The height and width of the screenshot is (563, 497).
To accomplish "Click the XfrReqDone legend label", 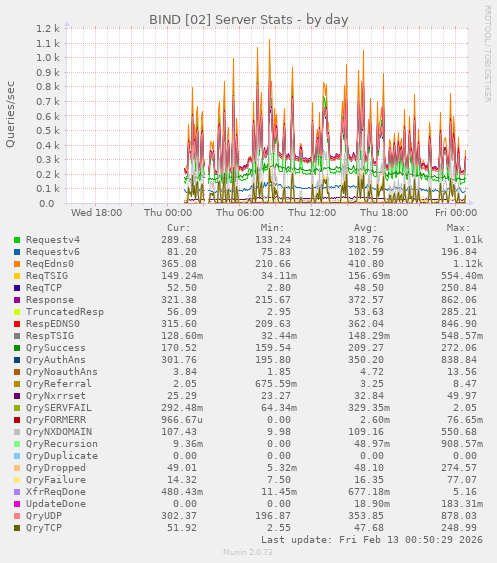I will tap(56, 492).
